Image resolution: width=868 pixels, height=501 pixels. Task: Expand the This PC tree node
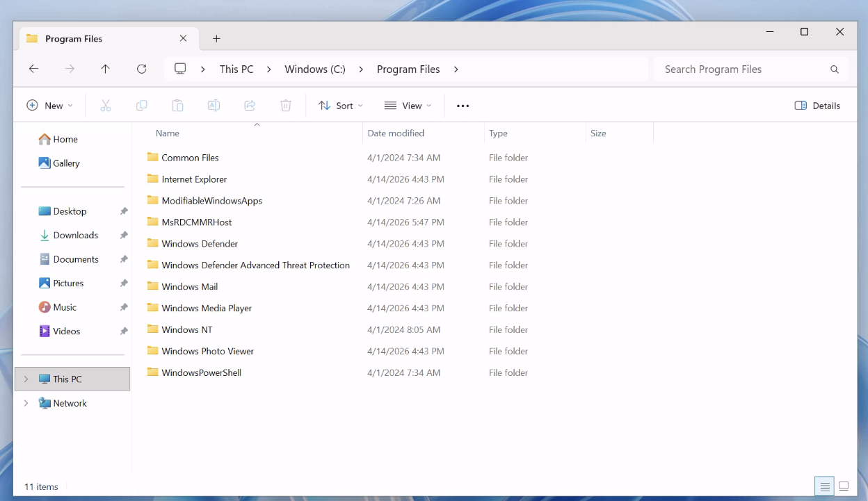pos(26,379)
